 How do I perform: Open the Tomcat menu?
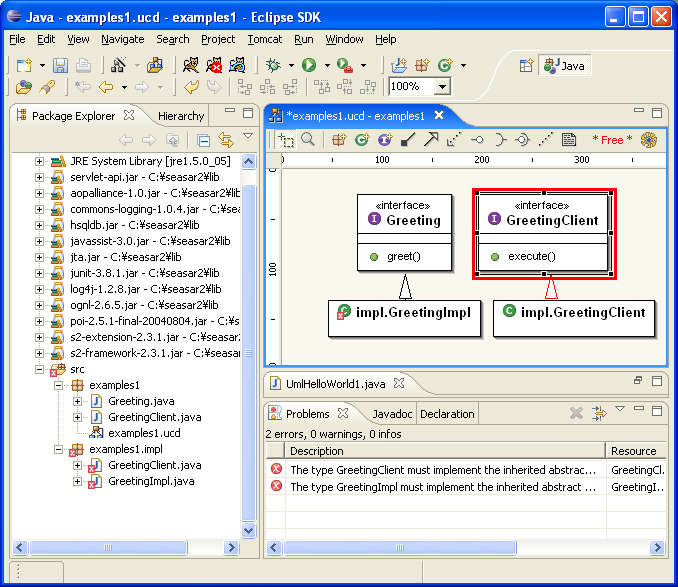pos(264,39)
